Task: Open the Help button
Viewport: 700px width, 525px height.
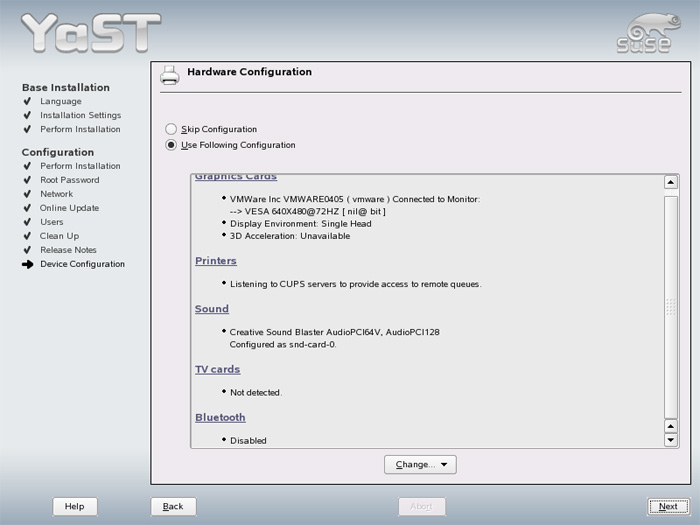Action: (75, 506)
